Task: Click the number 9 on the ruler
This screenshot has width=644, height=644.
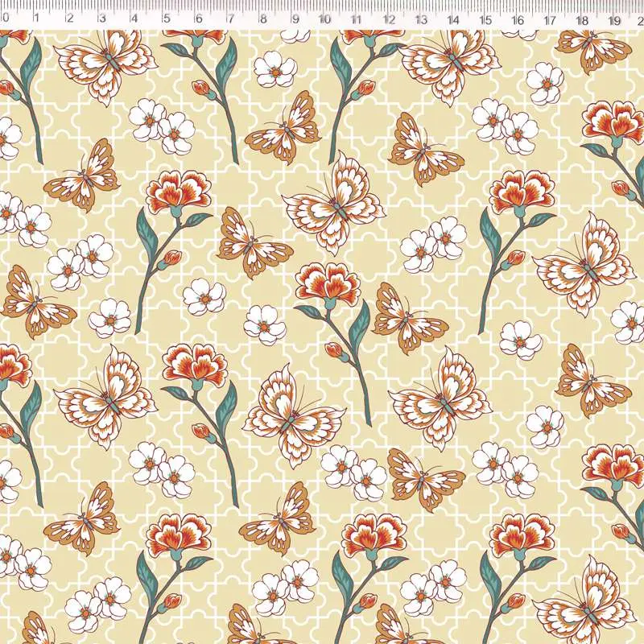Action: pyautogui.click(x=295, y=19)
